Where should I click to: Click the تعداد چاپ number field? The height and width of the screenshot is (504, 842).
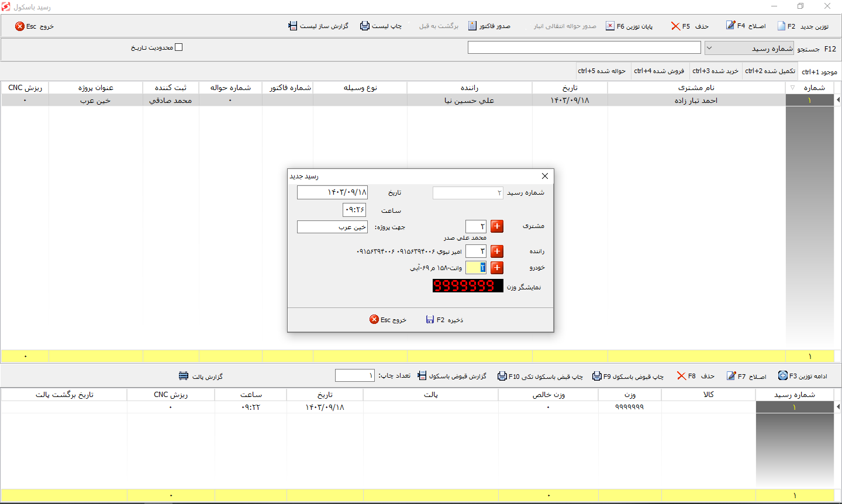click(355, 375)
